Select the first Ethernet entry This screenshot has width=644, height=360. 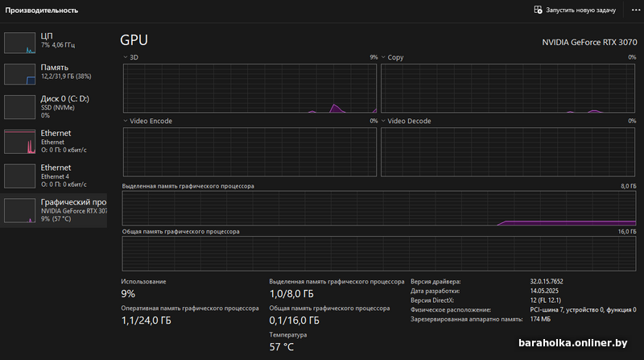tap(53, 142)
